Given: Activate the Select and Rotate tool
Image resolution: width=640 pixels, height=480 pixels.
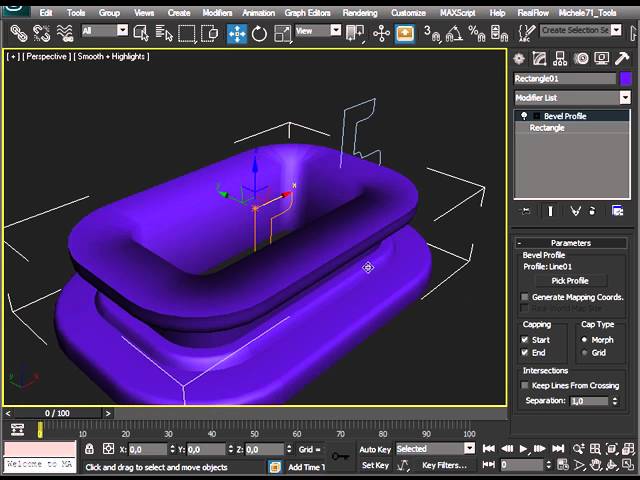Looking at the screenshot, I should point(259,33).
